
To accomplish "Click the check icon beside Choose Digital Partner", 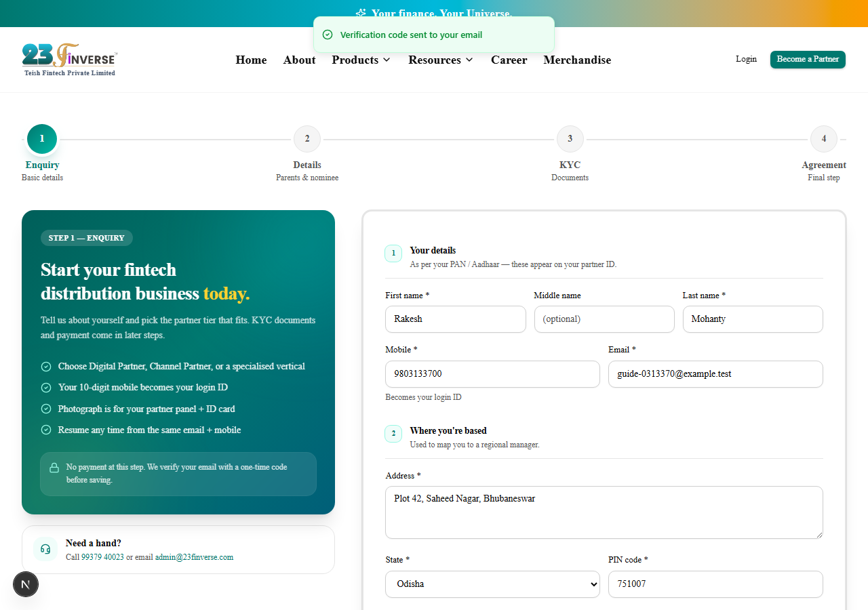I will point(46,367).
